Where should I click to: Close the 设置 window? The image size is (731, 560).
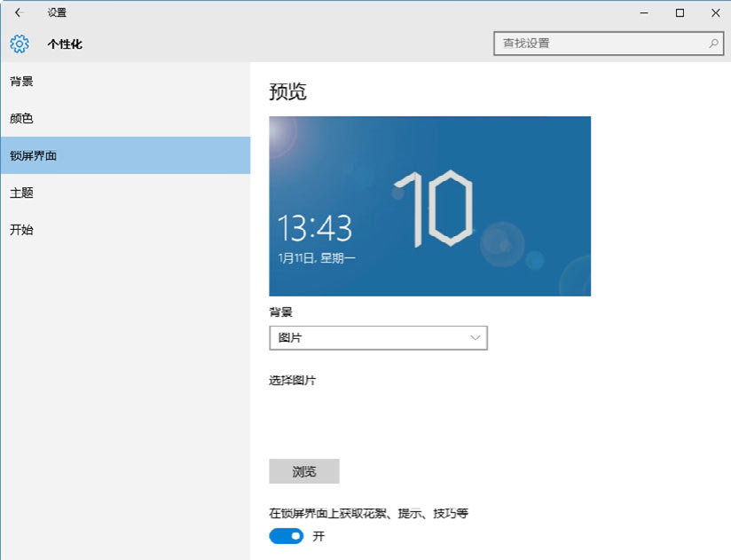pyautogui.click(x=714, y=13)
